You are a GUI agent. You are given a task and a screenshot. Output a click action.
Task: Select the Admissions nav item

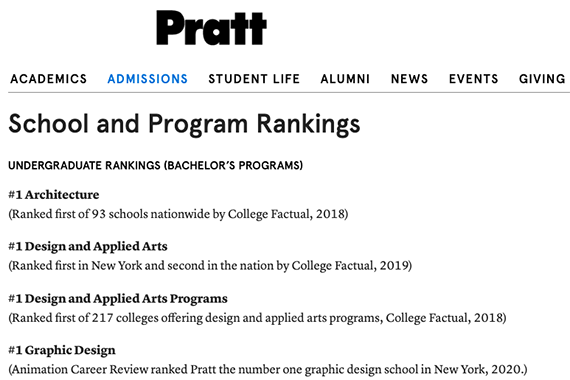148,79
